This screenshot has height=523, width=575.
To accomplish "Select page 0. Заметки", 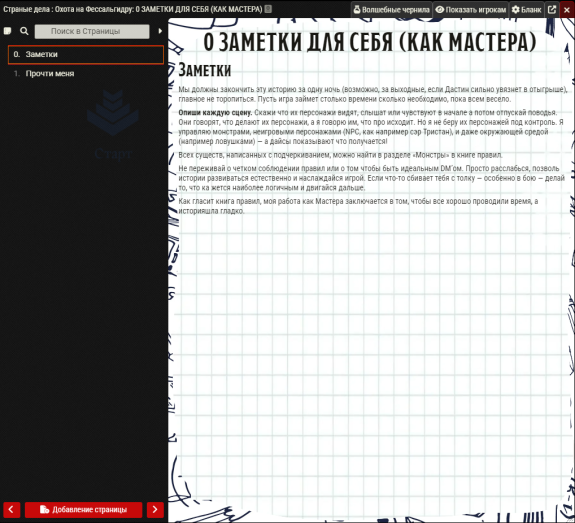I will [86, 55].
